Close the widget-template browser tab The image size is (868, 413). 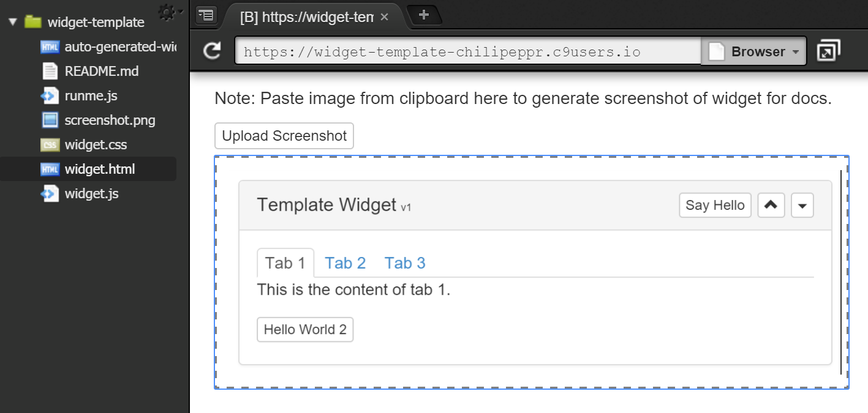385,17
